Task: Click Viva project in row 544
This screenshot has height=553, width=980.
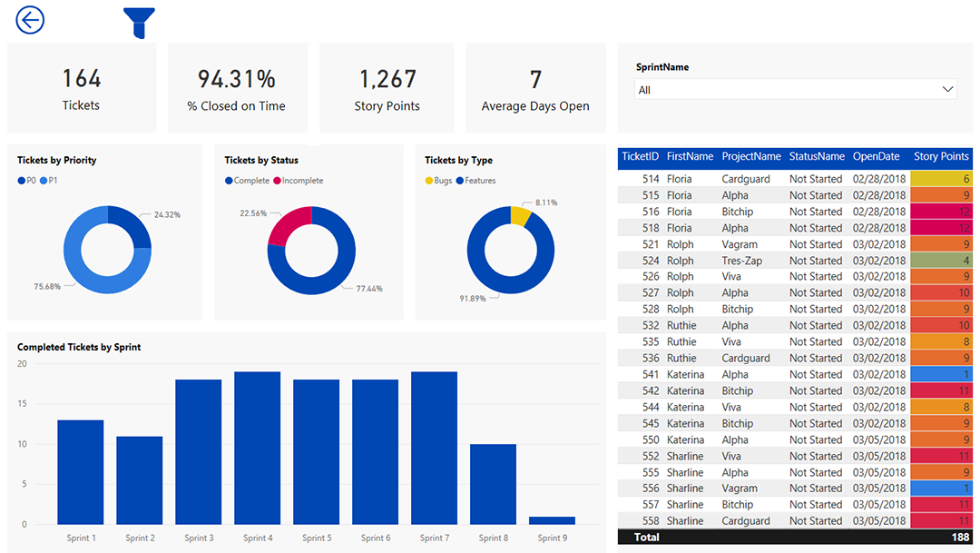Action: (731, 407)
